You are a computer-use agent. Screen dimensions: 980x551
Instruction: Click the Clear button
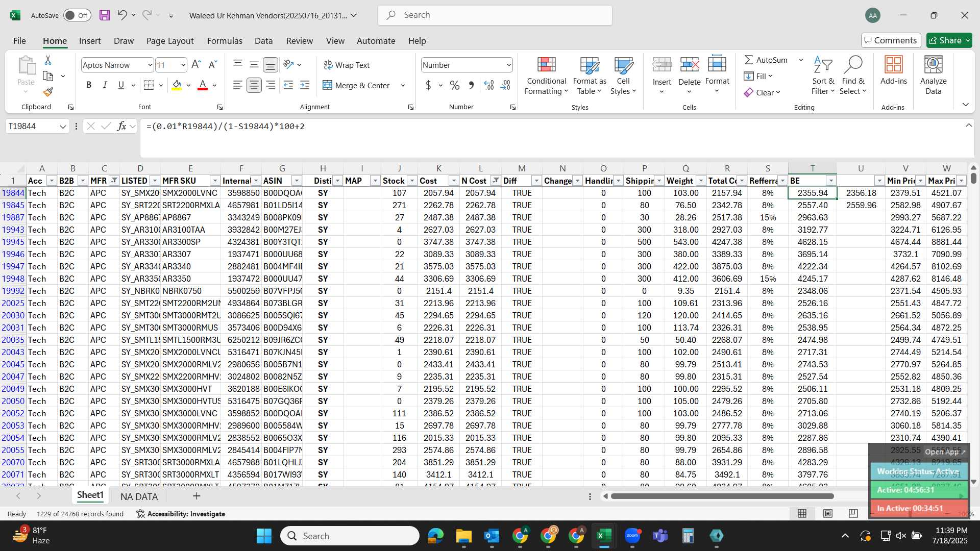762,92
